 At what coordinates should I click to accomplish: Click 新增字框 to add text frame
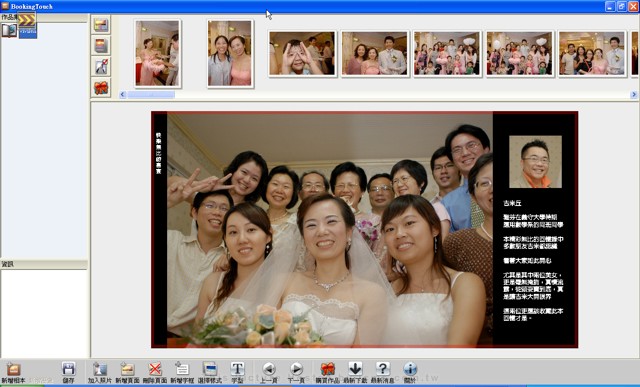click(182, 369)
